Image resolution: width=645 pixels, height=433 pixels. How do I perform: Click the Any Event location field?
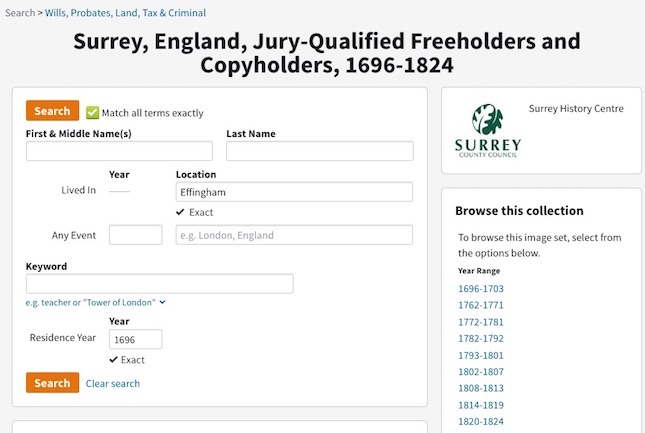(x=294, y=235)
